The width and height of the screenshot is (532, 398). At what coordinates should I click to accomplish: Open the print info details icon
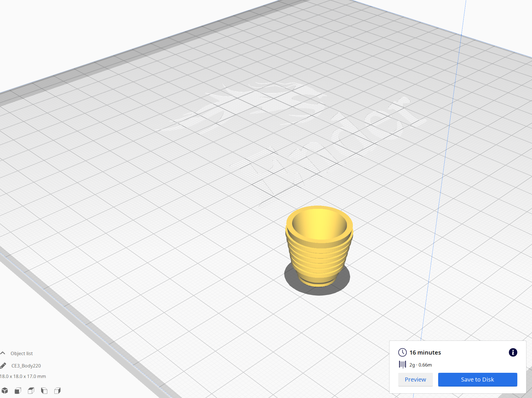(513, 352)
